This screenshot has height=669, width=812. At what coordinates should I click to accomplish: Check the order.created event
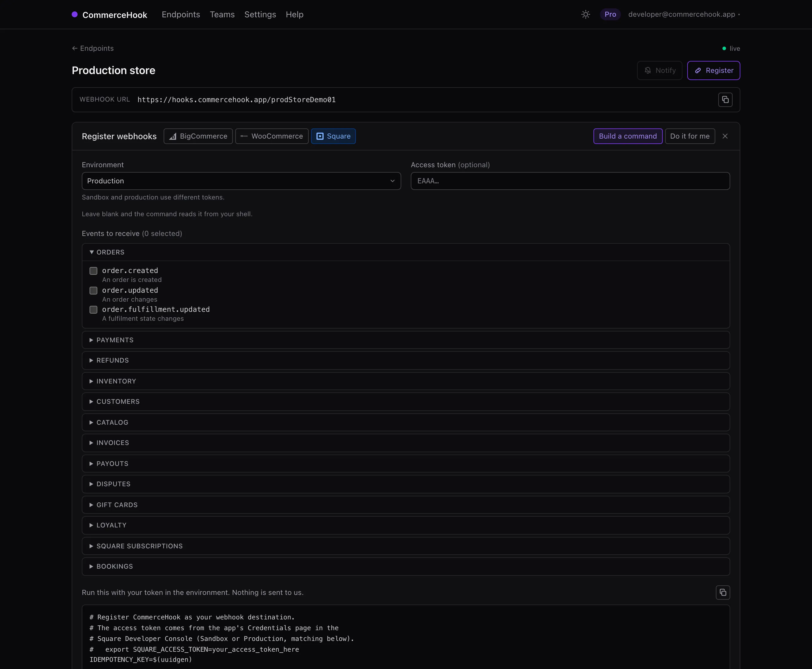click(93, 271)
